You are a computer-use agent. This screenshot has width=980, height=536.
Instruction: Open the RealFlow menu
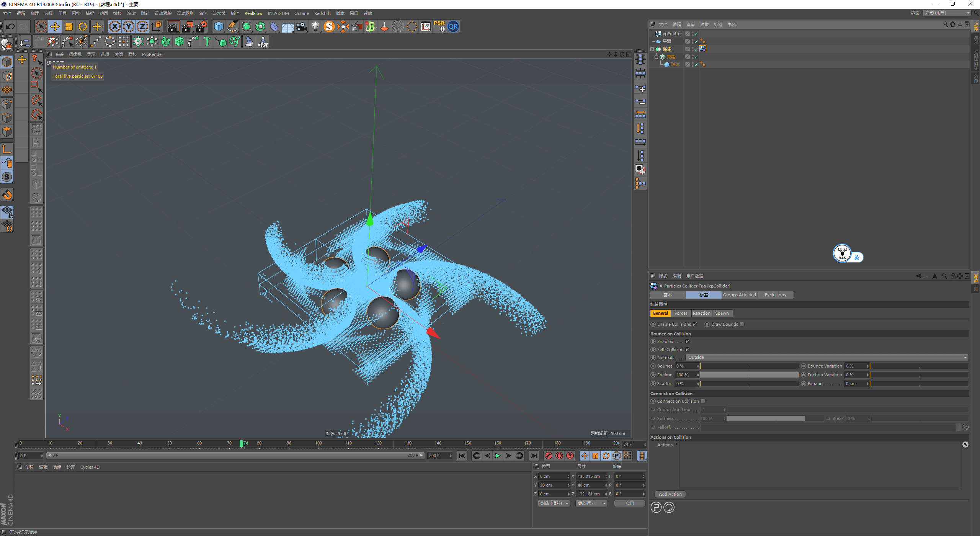(x=253, y=13)
